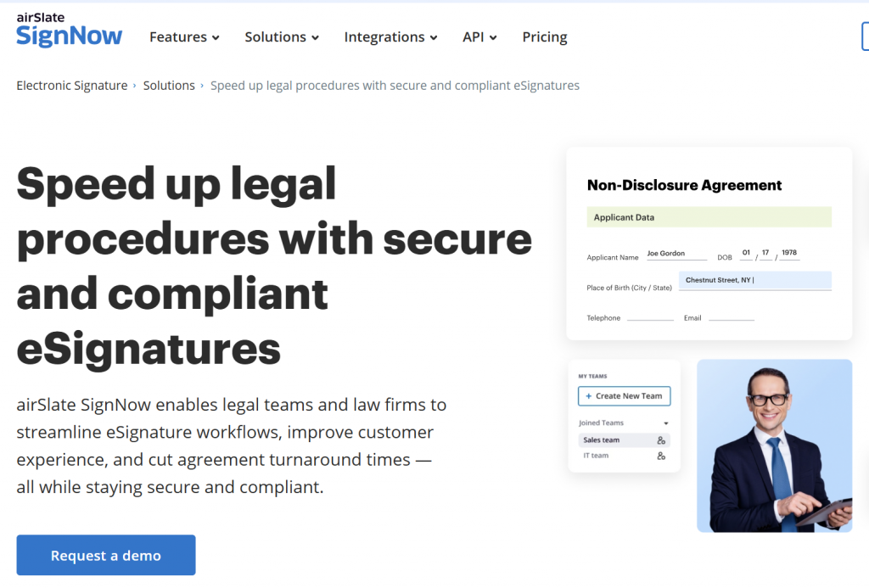This screenshot has height=588, width=869.
Task: Open the Pricing menu item
Action: [544, 37]
